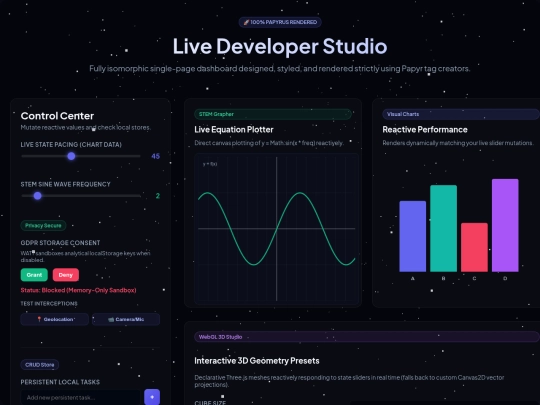The image size is (540, 405).
Task: Click the Direct canvas plotting of y = Math.sin description
Action: coord(269,143)
